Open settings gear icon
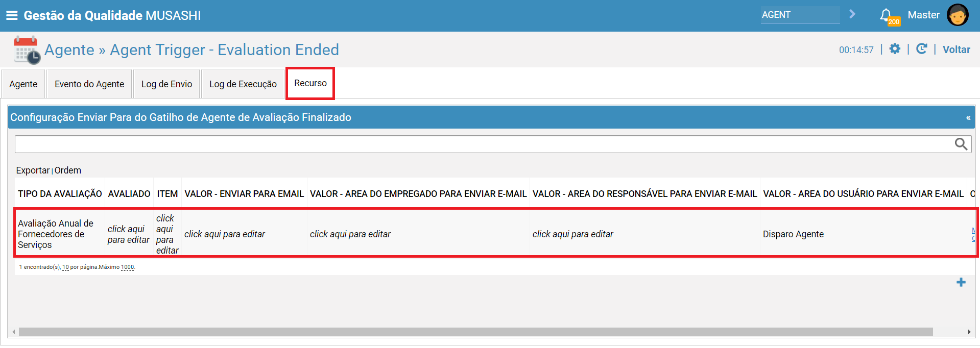 895,49
